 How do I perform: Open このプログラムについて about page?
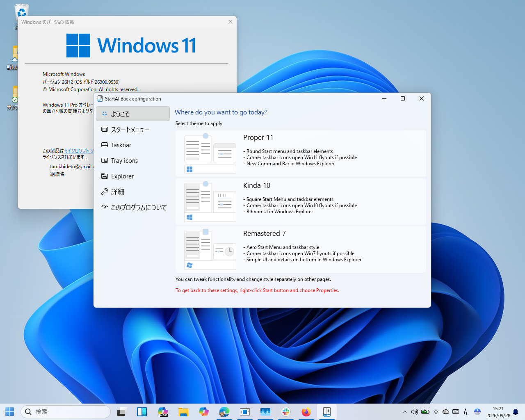click(x=133, y=207)
